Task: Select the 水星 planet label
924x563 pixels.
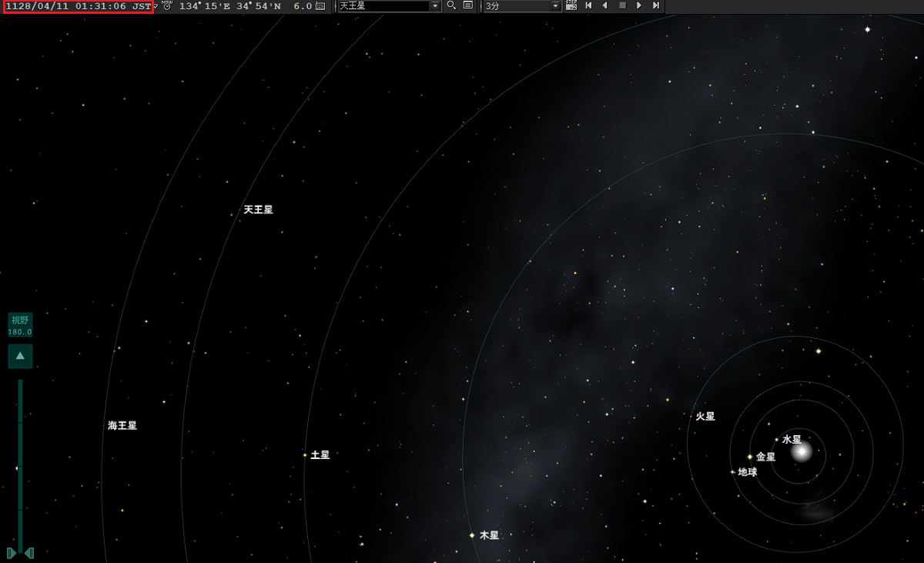Action: tap(792, 440)
